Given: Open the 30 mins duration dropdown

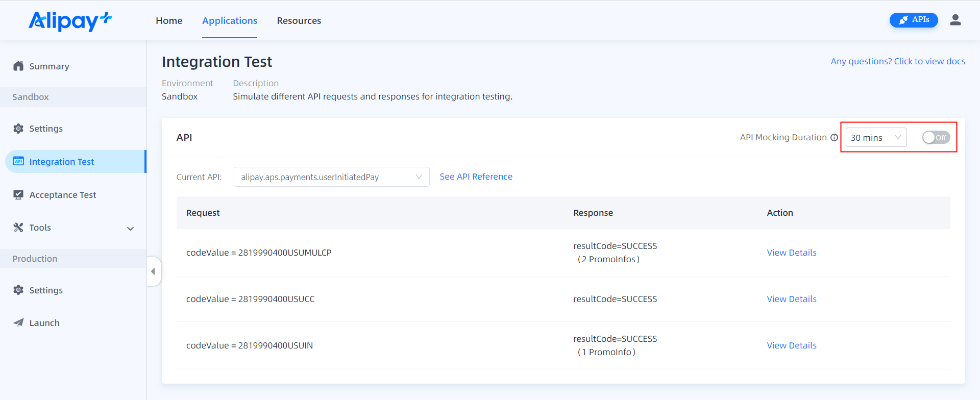Looking at the screenshot, I should [x=876, y=138].
